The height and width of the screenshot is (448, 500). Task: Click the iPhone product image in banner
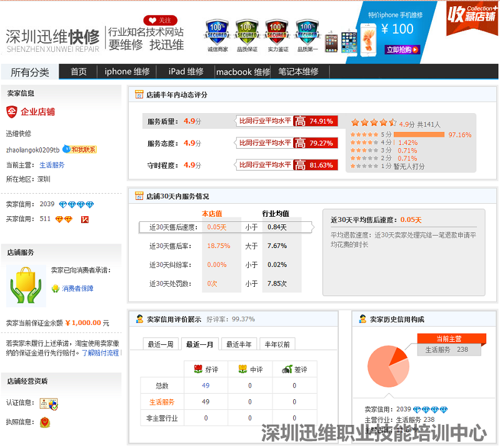pos(368,41)
